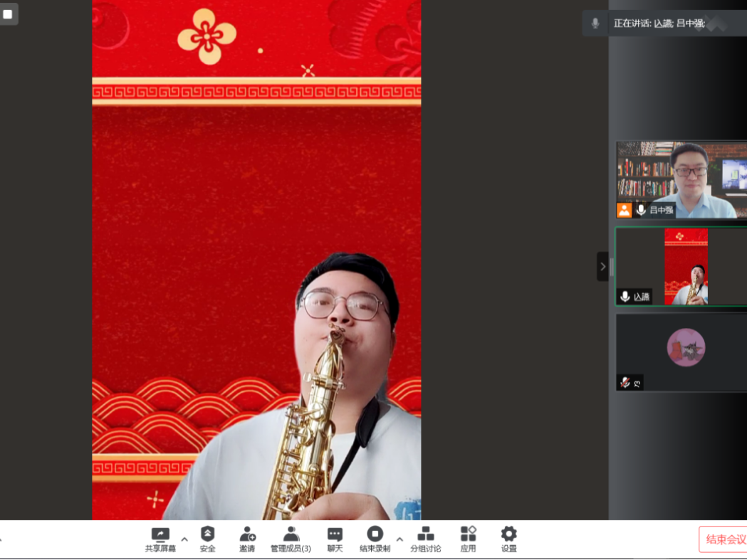Stop recording via 结束录制 button
The height and width of the screenshot is (560, 747).
(375, 539)
